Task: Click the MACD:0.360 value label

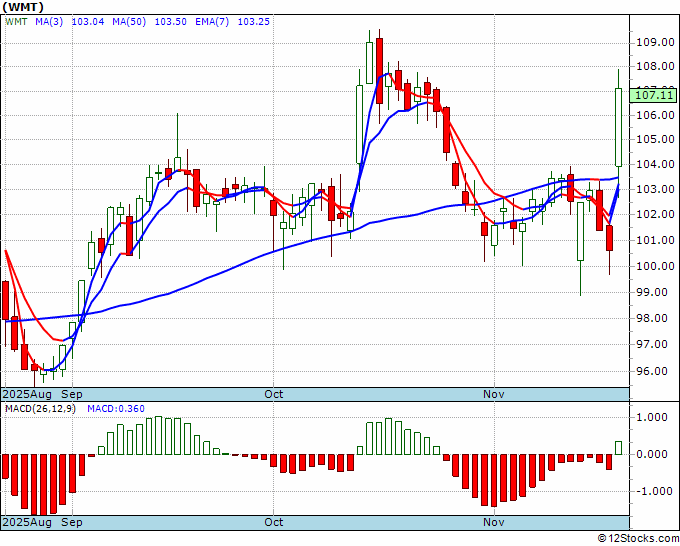Action: [x=116, y=409]
